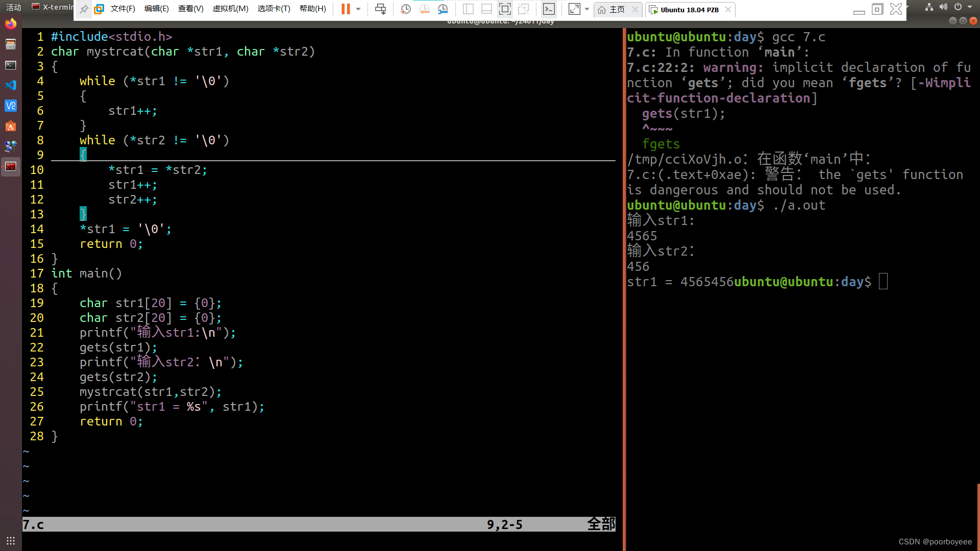Open Visual Studio Code from dock
Screen dimensions: 980x551
pos(11,85)
